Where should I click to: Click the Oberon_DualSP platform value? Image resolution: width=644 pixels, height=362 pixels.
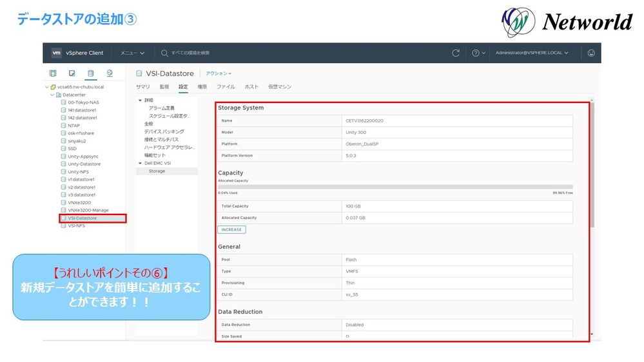tap(362, 144)
